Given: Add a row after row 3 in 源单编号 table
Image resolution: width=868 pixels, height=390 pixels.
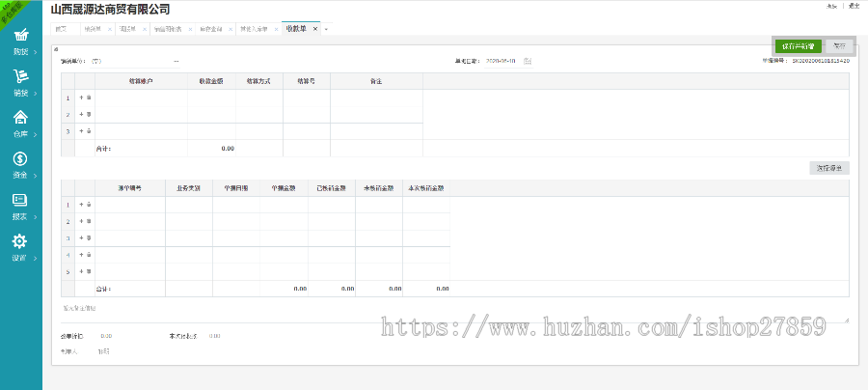Looking at the screenshot, I should click(x=81, y=237).
